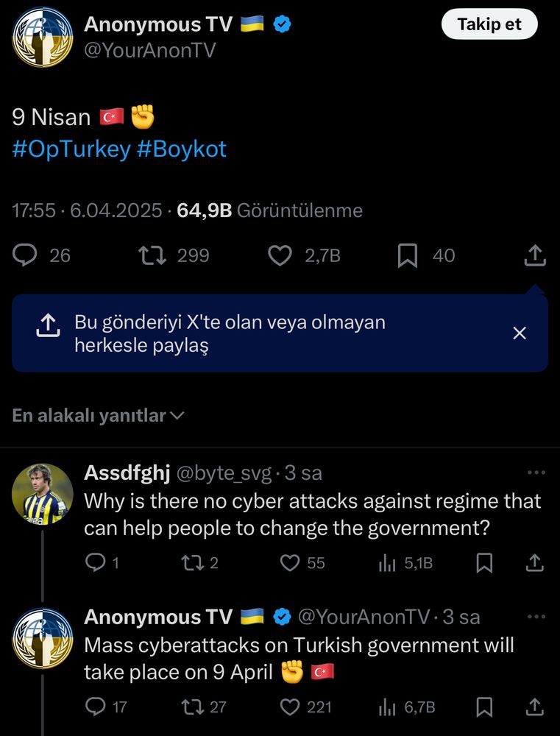This screenshot has width=560, height=736.
Task: Bookmark the main post
Action: 407,255
